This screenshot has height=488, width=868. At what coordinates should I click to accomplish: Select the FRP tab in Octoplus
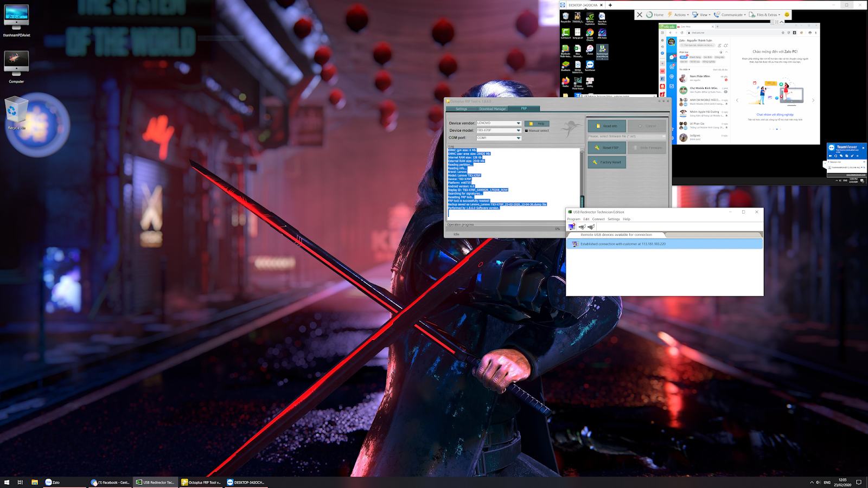[524, 108]
